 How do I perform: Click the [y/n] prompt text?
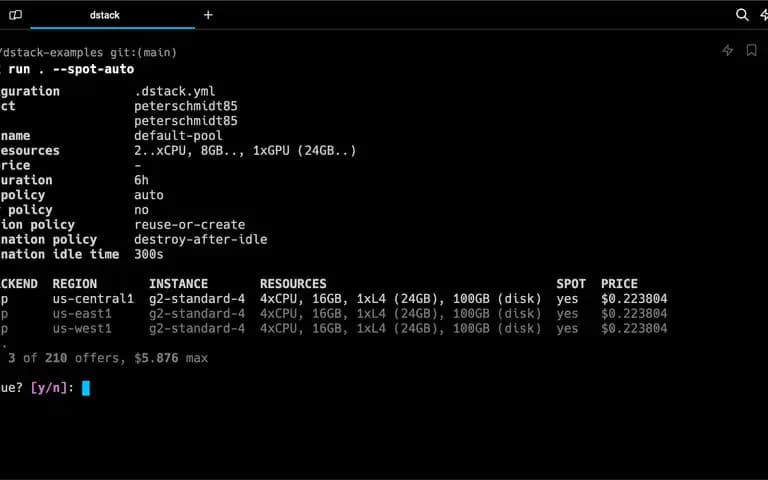point(48,387)
